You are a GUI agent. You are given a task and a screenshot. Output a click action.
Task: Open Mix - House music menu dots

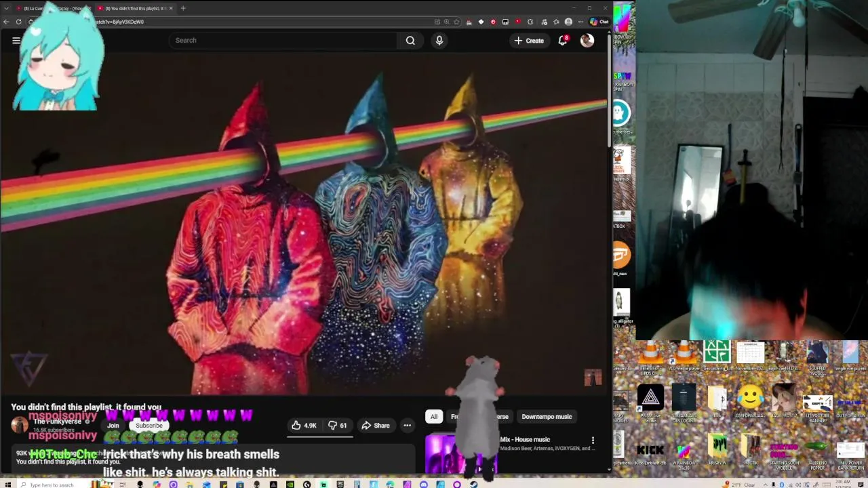pos(593,441)
